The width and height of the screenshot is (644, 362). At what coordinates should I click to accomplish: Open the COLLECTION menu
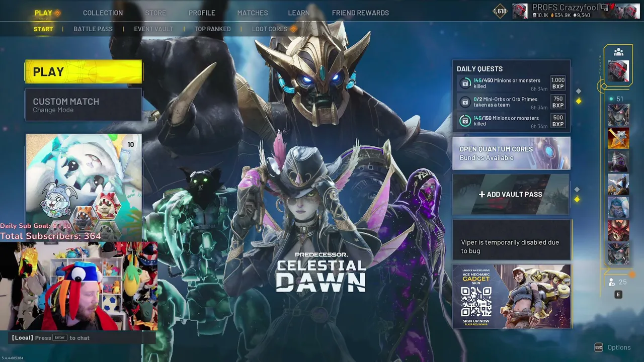pos(103,13)
